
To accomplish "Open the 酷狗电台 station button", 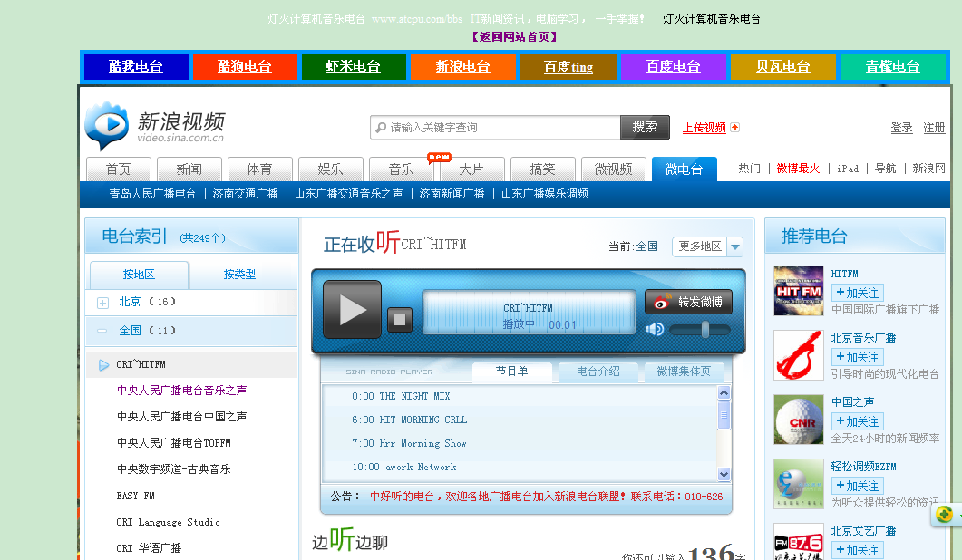I will 245,67.
